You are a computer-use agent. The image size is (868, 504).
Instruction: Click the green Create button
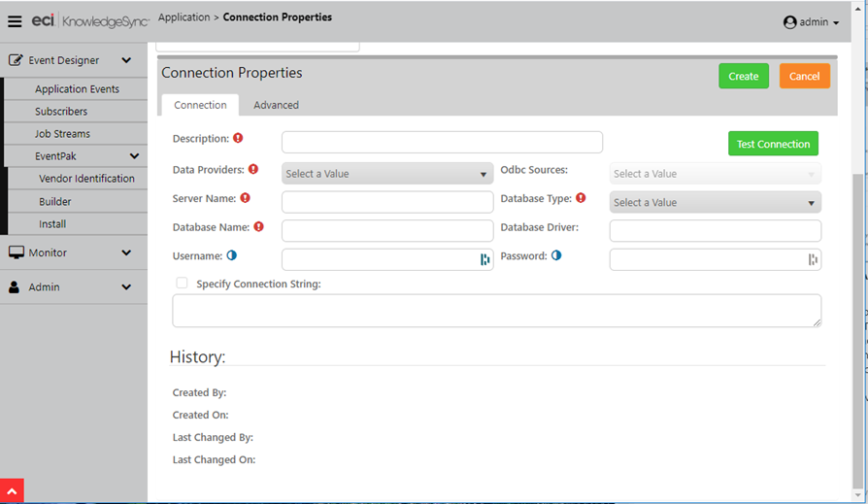click(744, 76)
